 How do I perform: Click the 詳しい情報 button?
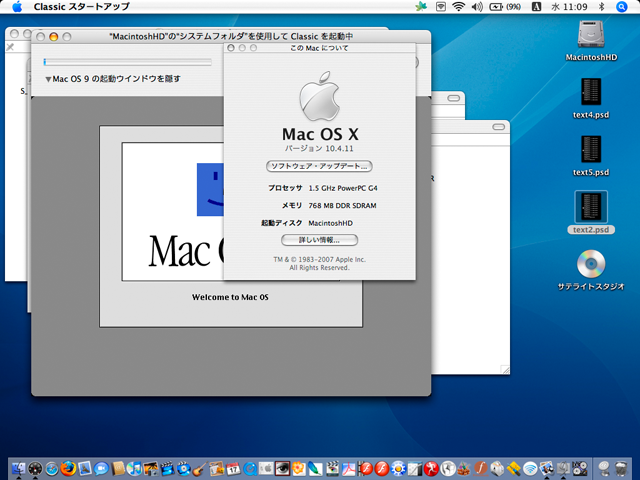tap(319, 240)
